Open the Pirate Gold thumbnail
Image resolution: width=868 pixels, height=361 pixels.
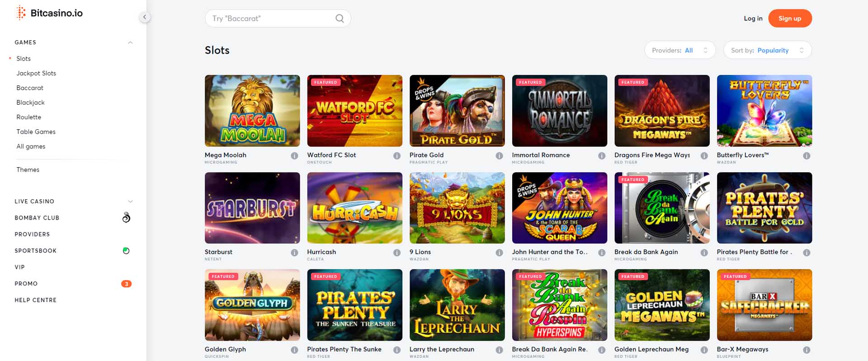pyautogui.click(x=457, y=111)
